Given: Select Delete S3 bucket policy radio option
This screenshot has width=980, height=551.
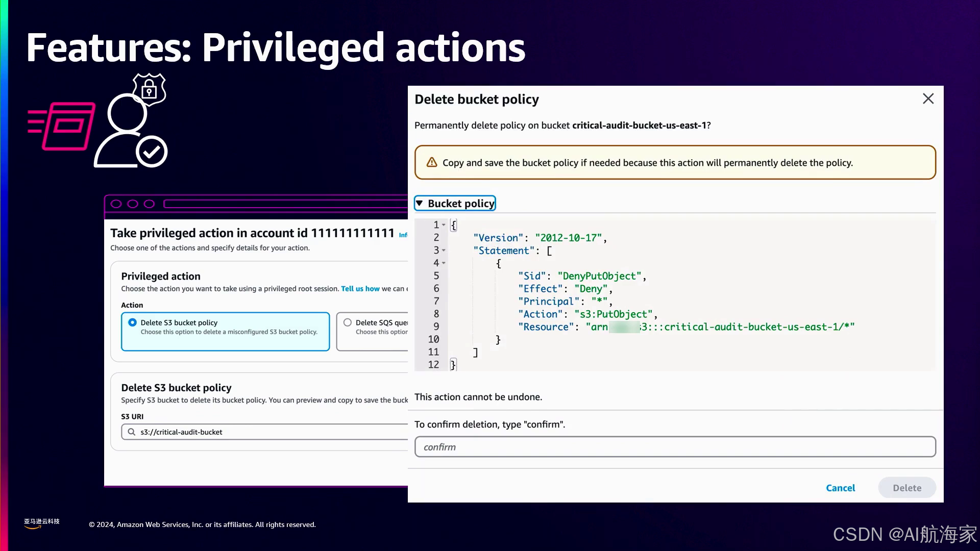Looking at the screenshot, I should pyautogui.click(x=133, y=322).
